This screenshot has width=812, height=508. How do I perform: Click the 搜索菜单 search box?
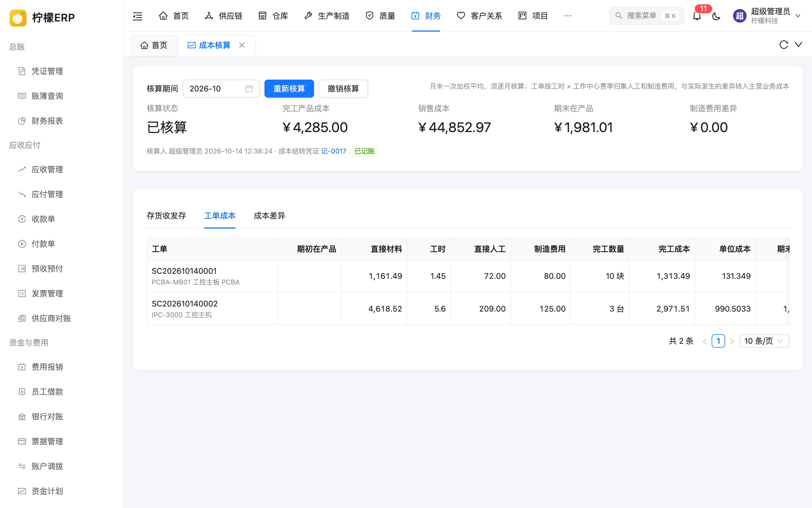click(646, 16)
